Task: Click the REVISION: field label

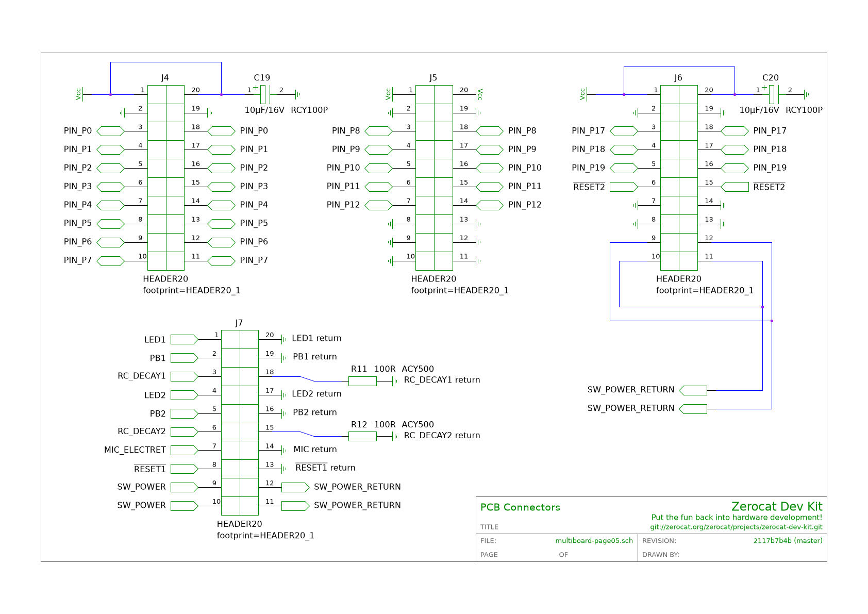Action: coord(659,541)
